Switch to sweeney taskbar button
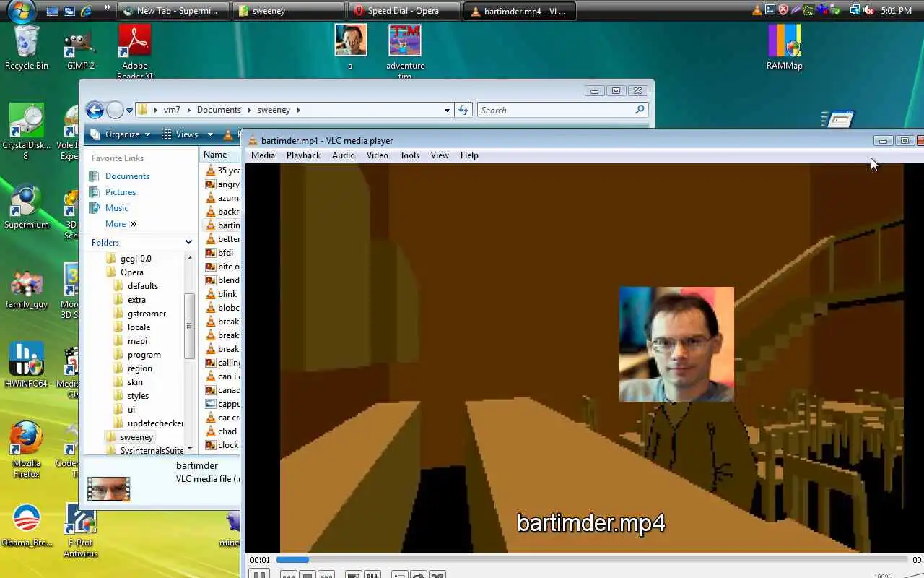 click(x=289, y=11)
